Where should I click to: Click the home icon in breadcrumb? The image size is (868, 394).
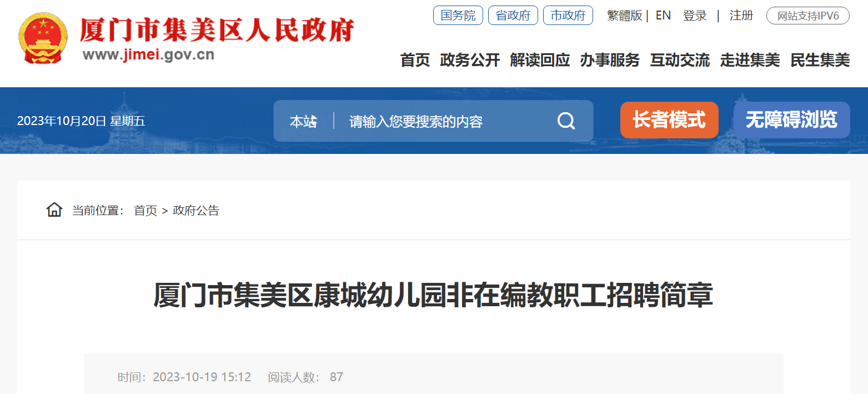click(x=54, y=210)
